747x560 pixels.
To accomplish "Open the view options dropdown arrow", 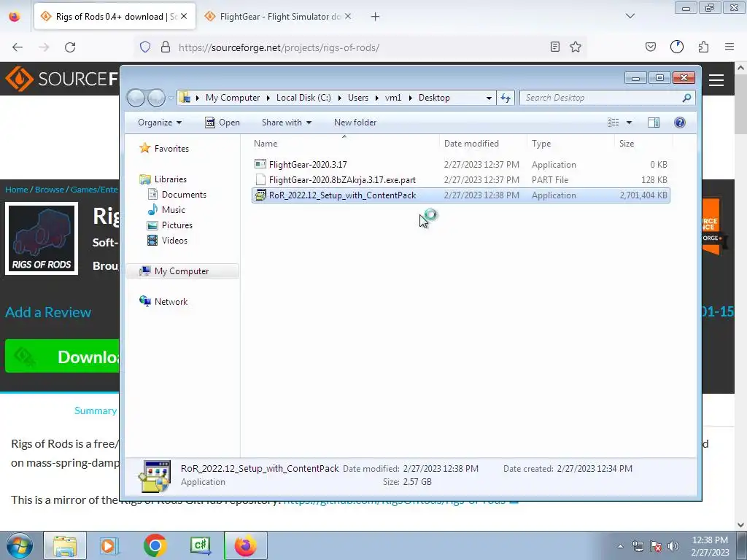I will tap(629, 122).
